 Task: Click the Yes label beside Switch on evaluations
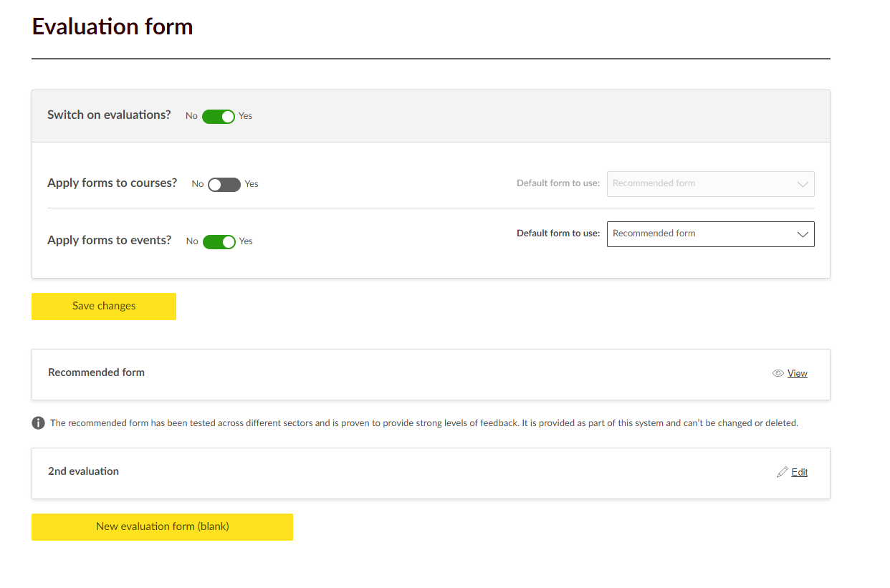(246, 116)
